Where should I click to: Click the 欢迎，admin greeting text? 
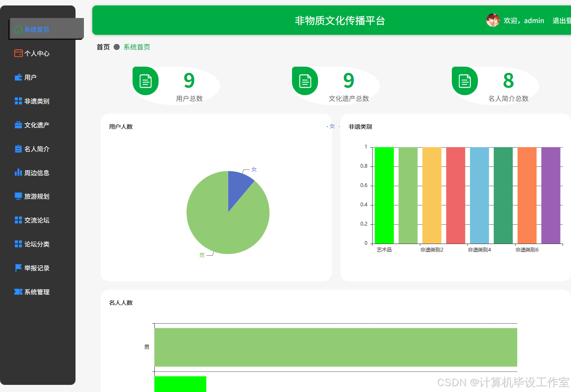coord(524,21)
